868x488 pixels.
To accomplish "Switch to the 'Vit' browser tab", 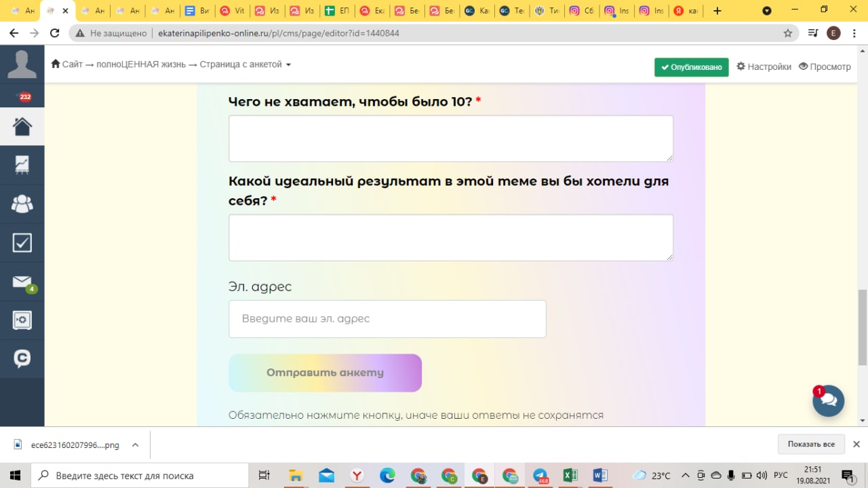I will point(232,11).
